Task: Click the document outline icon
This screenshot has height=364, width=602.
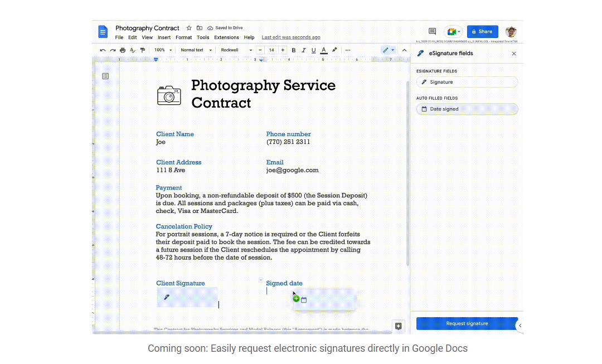Action: coord(105,76)
